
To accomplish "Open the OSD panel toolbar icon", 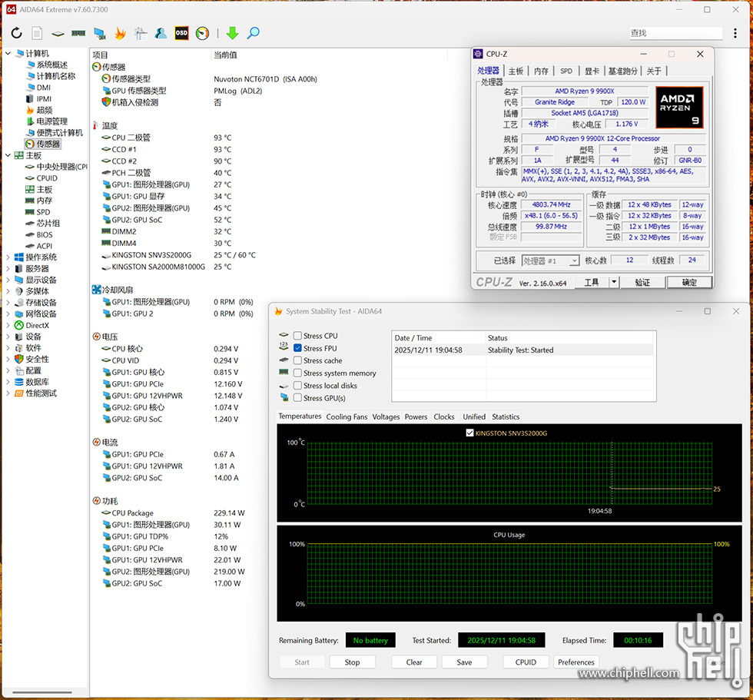I will point(181,33).
